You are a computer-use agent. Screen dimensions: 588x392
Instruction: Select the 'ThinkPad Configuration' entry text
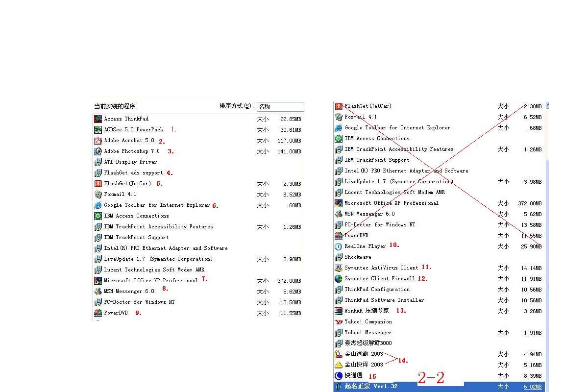377,289
